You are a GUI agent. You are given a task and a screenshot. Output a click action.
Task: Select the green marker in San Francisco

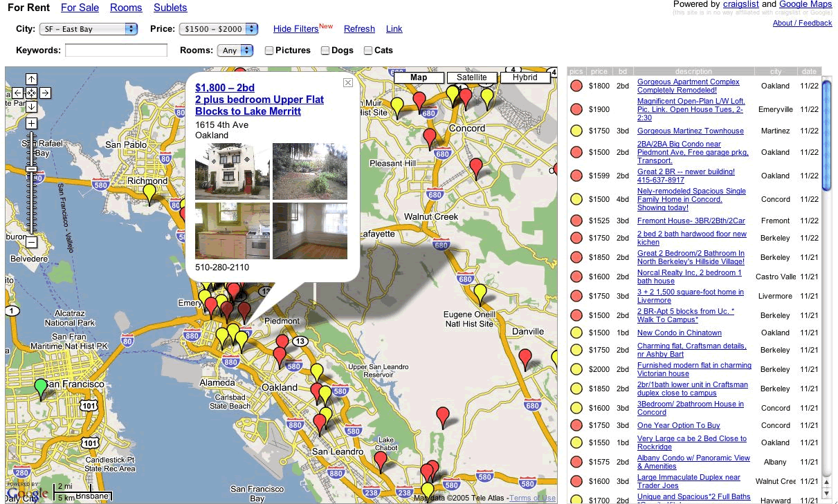[x=42, y=389]
